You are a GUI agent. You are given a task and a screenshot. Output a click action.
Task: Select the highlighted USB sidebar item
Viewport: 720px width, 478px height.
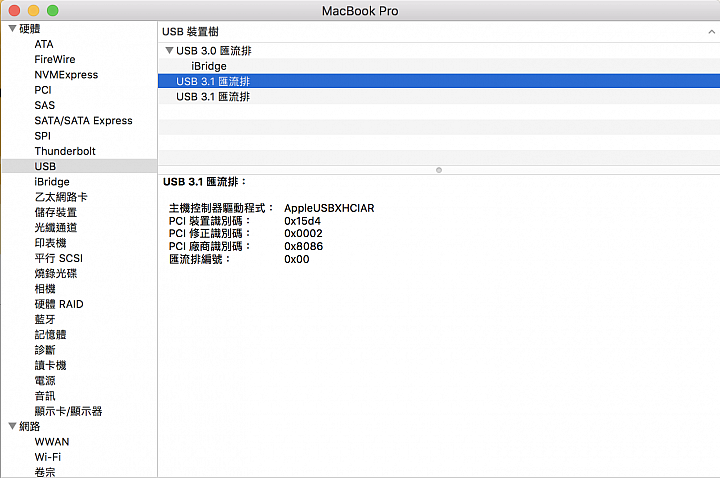coord(79,166)
